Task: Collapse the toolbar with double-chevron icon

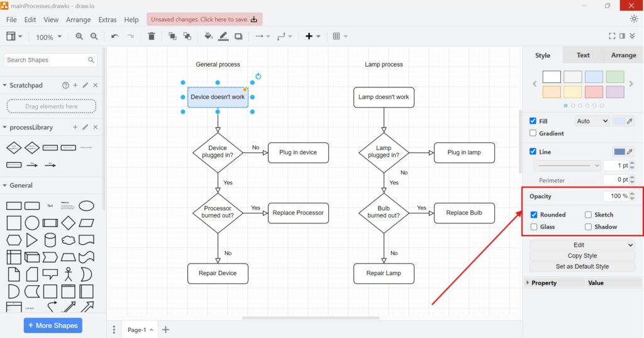Action: 633,36
